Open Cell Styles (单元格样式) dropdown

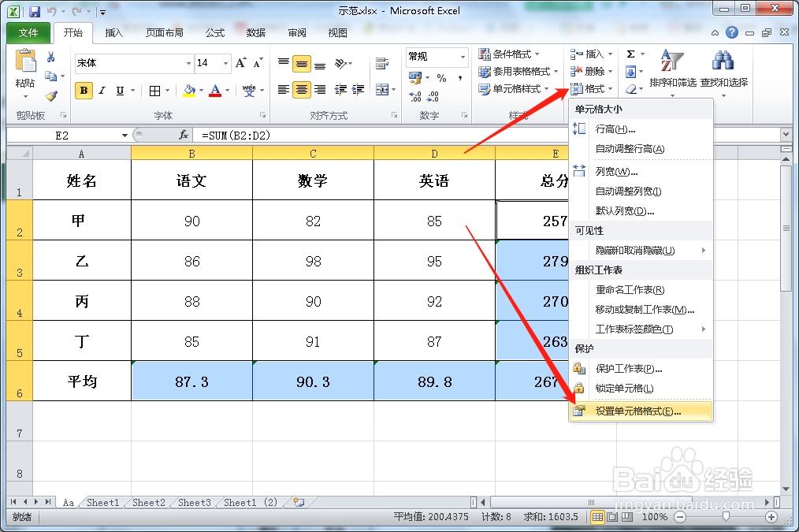(513, 88)
